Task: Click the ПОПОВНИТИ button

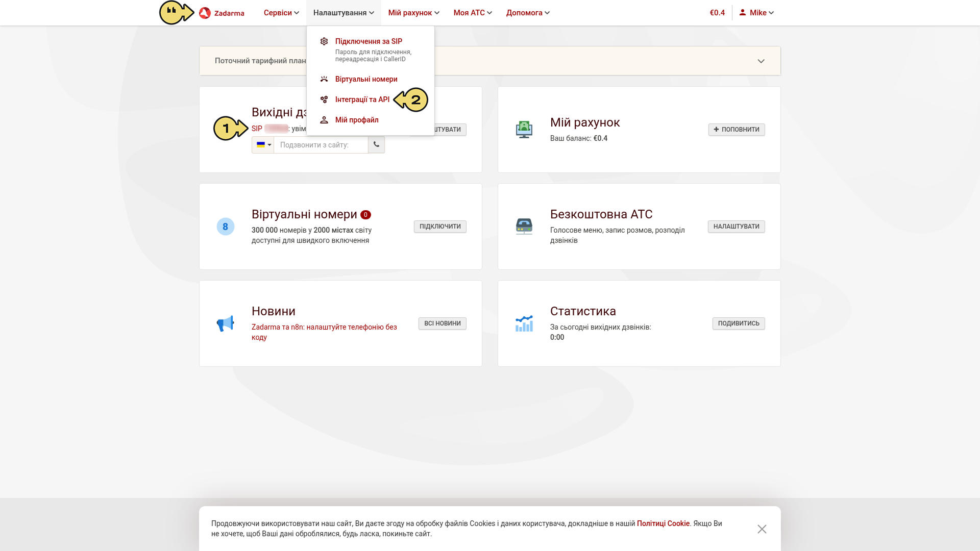Action: pos(737,130)
